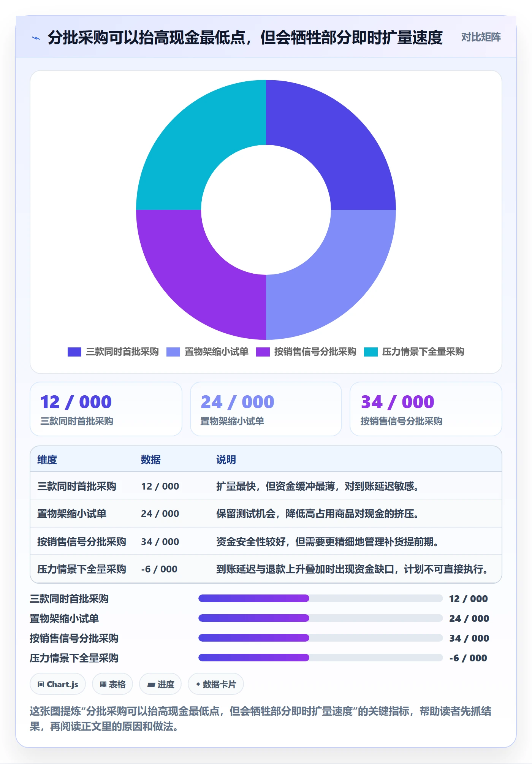
Task: Click the 表格 tag chip
Action: coord(112,684)
